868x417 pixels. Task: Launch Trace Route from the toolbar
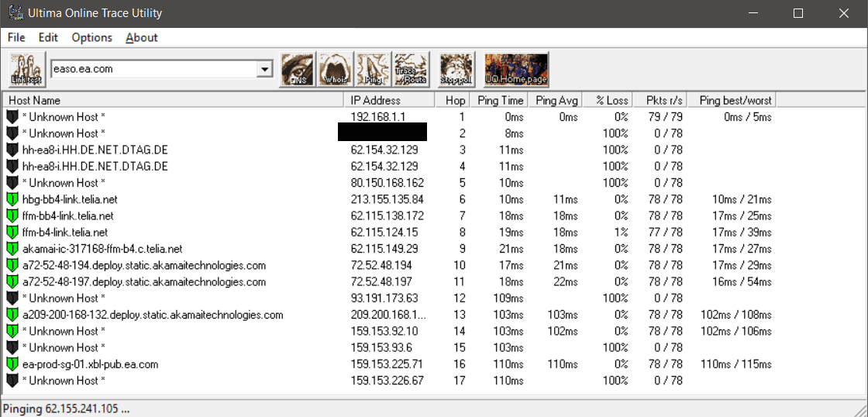412,69
